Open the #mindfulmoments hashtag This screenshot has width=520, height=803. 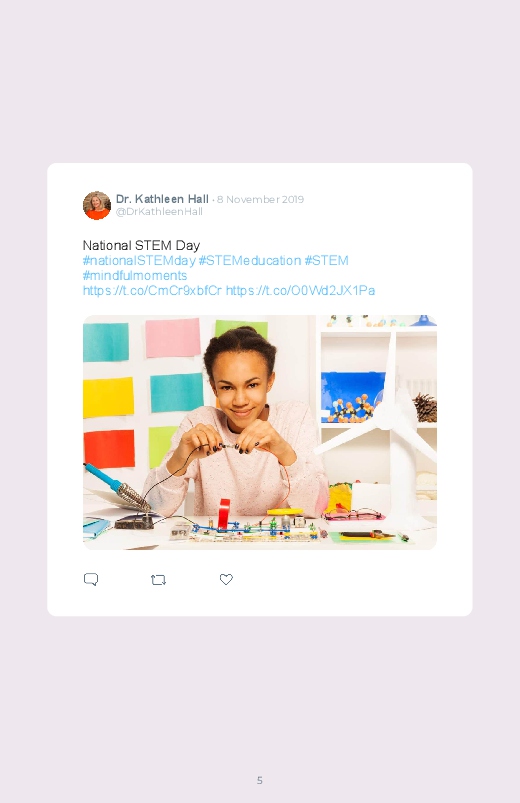(x=135, y=276)
